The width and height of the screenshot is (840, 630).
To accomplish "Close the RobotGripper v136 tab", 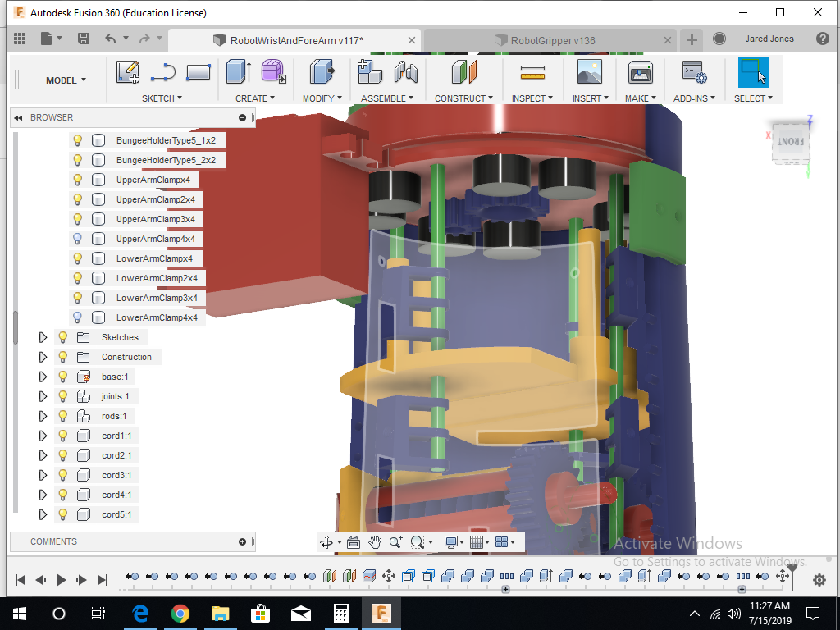I will pos(668,40).
